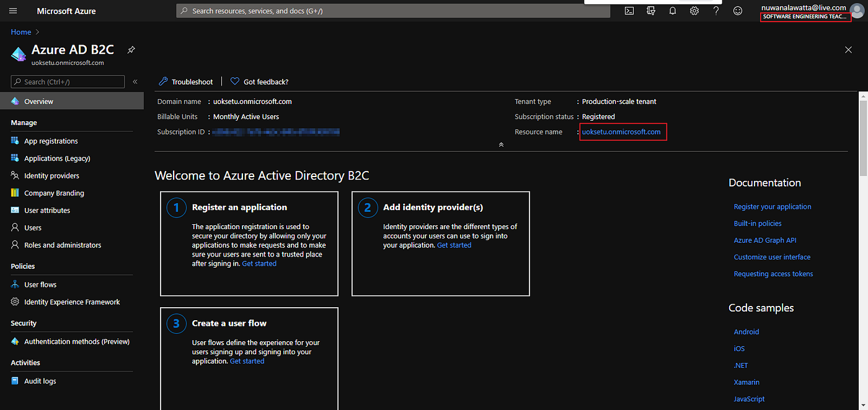Open the help question mark icon
Image resolution: width=868 pixels, height=410 pixels.
tap(716, 11)
